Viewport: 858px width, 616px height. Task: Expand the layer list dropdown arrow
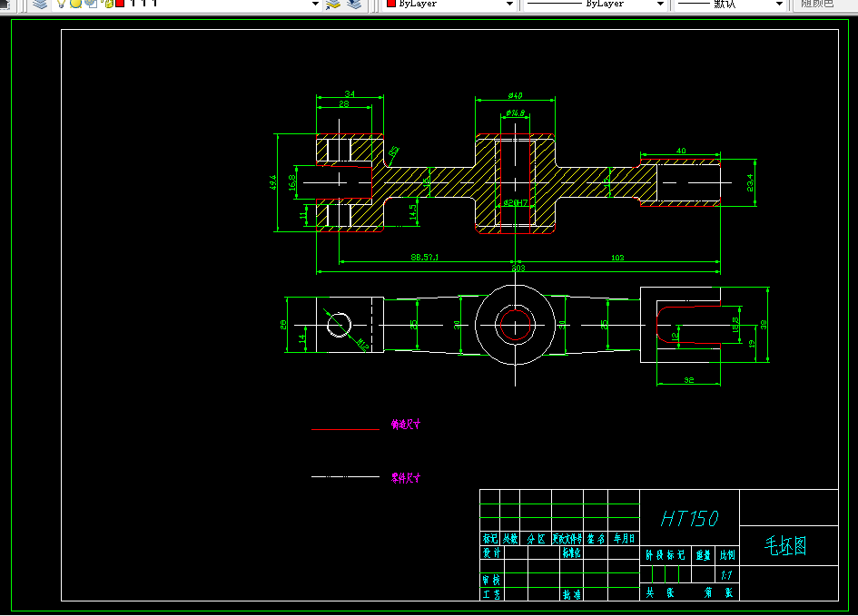click(315, 4)
